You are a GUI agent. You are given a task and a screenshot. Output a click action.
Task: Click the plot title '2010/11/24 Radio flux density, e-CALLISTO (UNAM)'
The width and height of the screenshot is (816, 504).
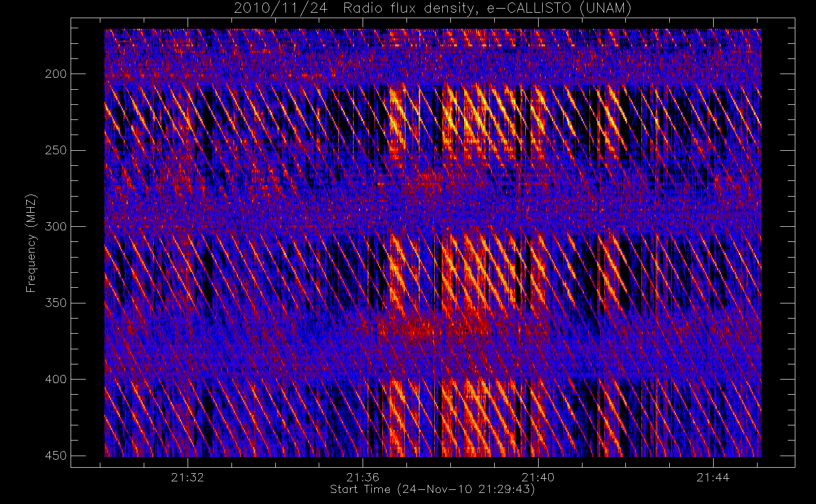pyautogui.click(x=432, y=9)
